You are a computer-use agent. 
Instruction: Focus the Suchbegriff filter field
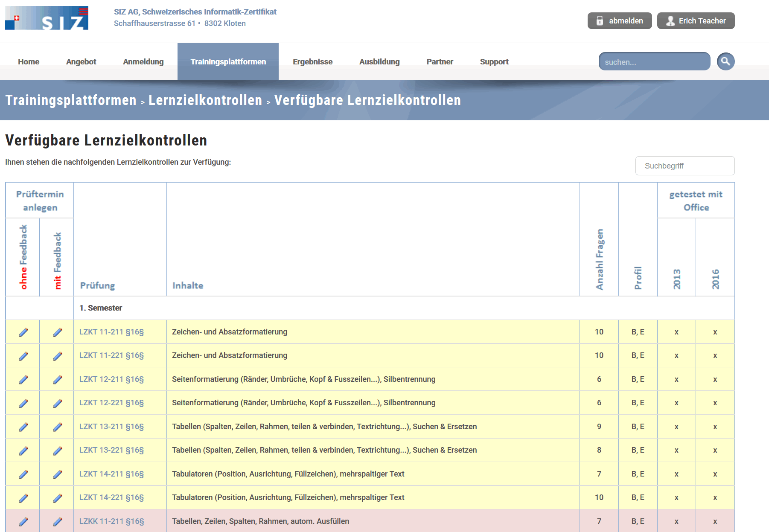685,166
